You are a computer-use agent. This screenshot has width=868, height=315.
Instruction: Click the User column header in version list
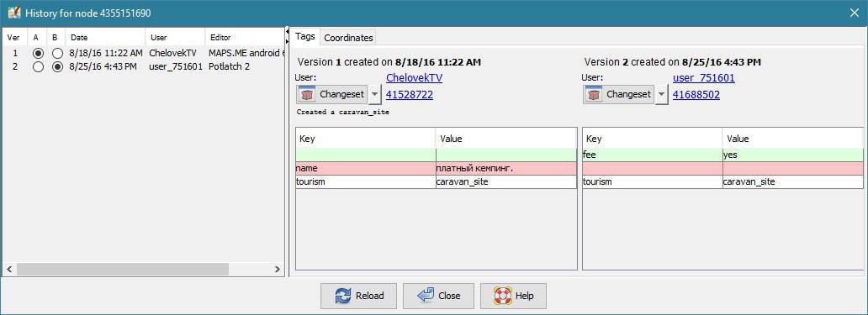pyautogui.click(x=176, y=38)
